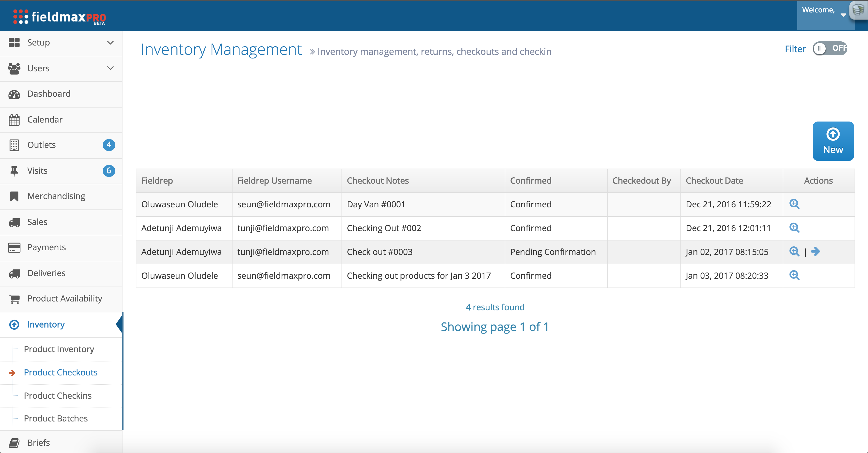This screenshot has height=453, width=868.
Task: Click the user avatar thumbnail
Action: coord(858,10)
